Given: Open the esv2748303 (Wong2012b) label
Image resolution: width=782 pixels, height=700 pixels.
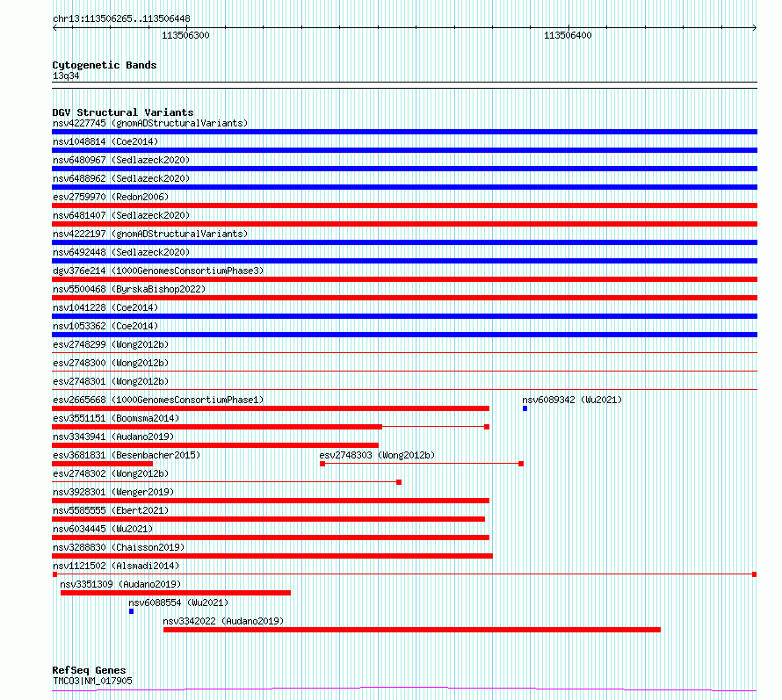Looking at the screenshot, I should coord(377,455).
